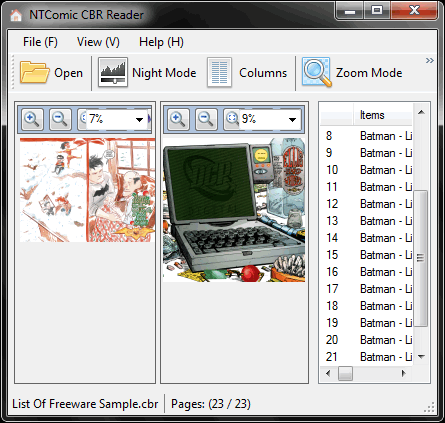
Task: Click the laptop comic page image
Action: click(234, 210)
